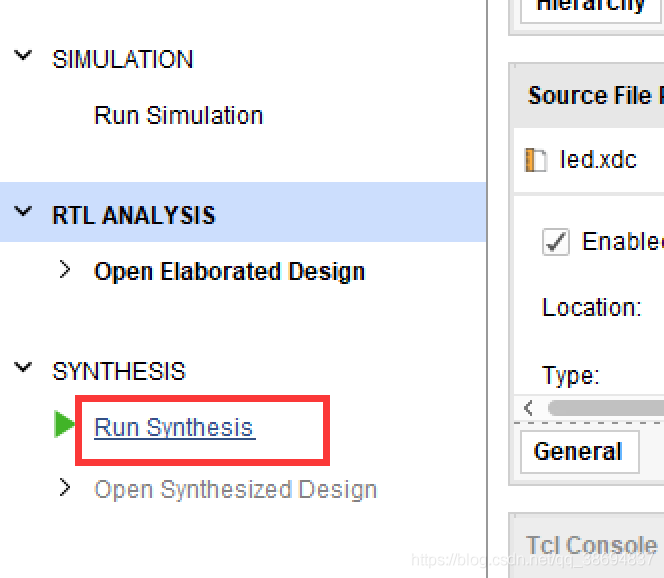Click Open Elaborated Design label
This screenshot has width=664, height=578.
[x=229, y=271]
